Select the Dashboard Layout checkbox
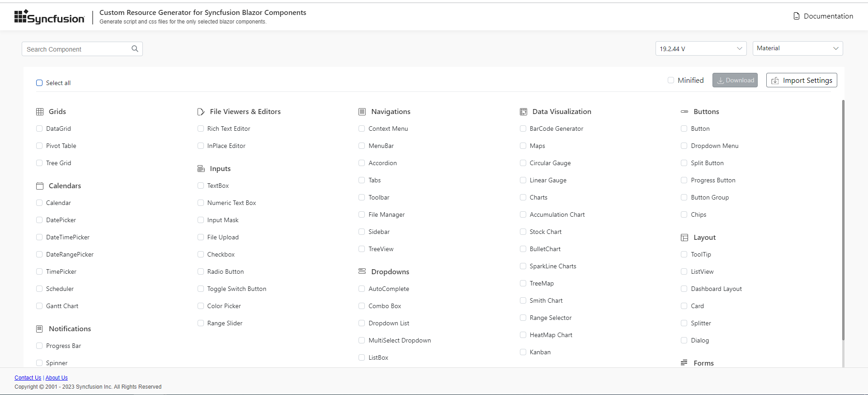 tap(684, 289)
